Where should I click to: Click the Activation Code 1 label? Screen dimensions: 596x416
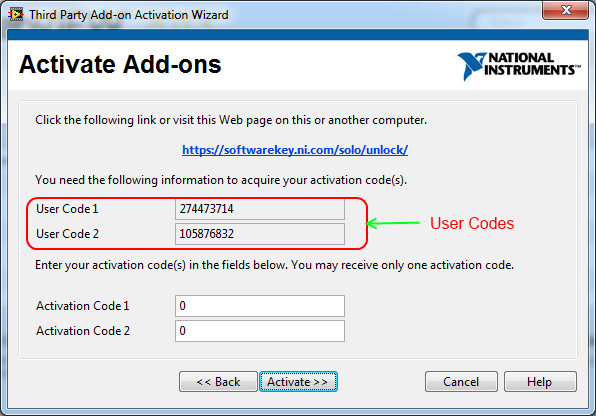(83, 306)
